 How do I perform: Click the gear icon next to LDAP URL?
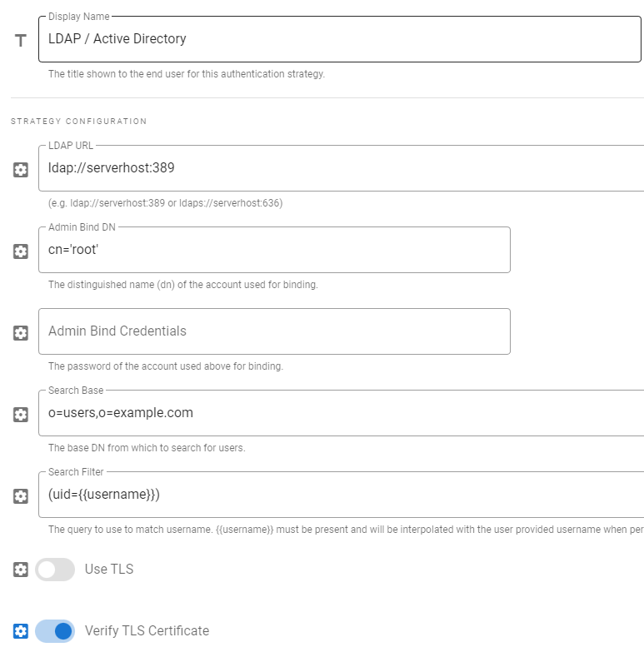tap(21, 170)
